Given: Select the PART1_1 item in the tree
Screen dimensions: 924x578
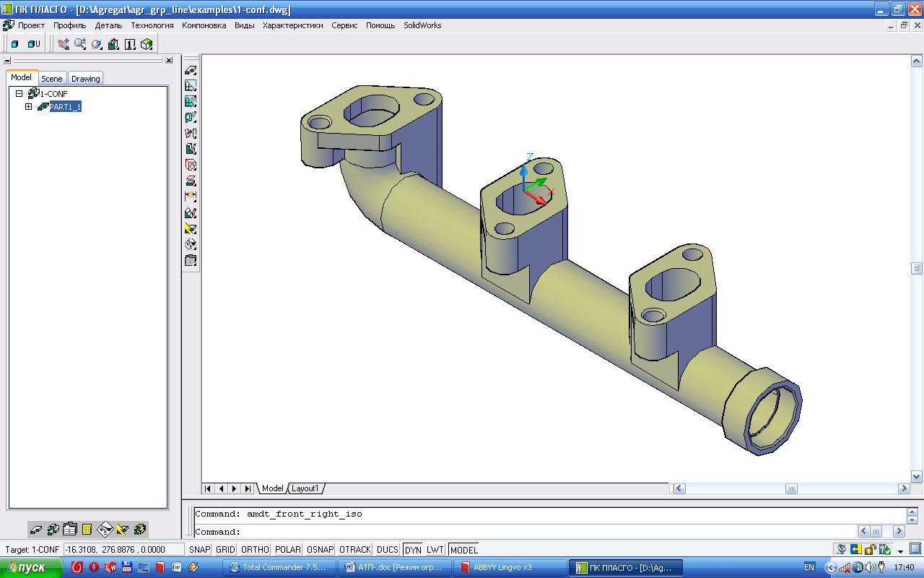Looking at the screenshot, I should pyautogui.click(x=65, y=107).
